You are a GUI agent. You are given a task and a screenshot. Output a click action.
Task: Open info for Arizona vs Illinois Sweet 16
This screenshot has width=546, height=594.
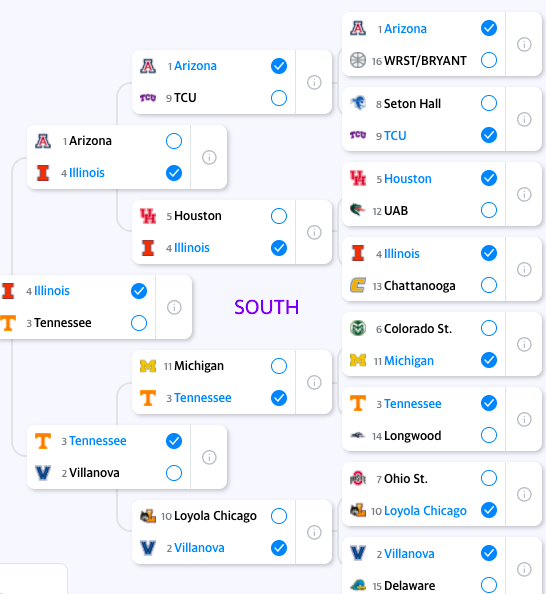(209, 157)
